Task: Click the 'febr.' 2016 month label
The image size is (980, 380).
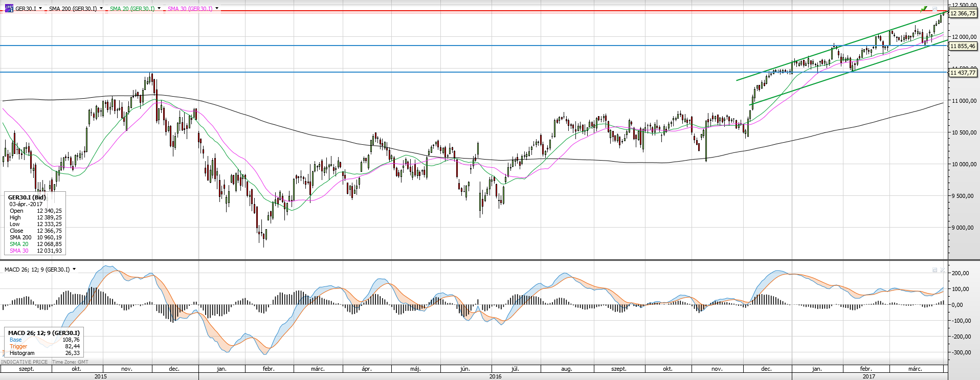Action: coord(269,369)
